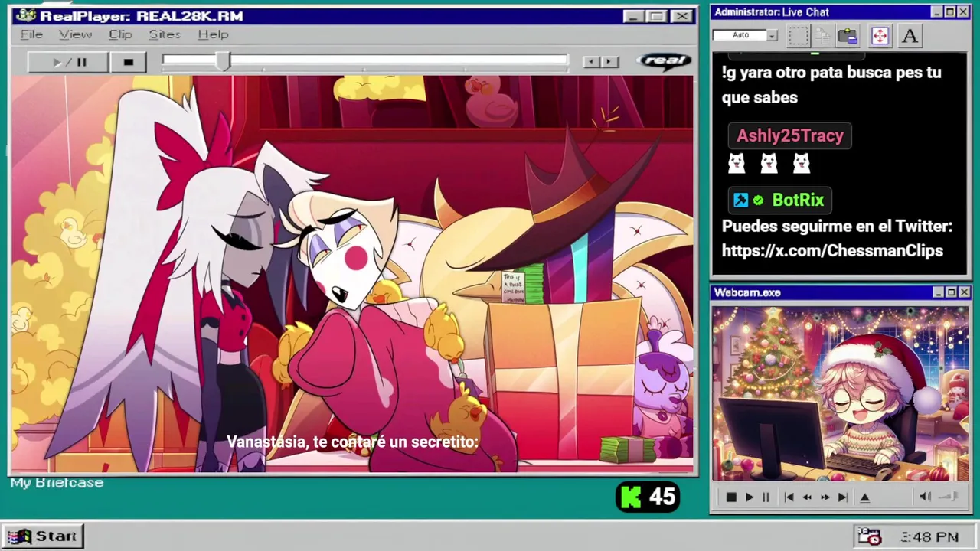This screenshot has height=551, width=980.
Task: Stop playback in RealPlayer
Action: point(128,62)
